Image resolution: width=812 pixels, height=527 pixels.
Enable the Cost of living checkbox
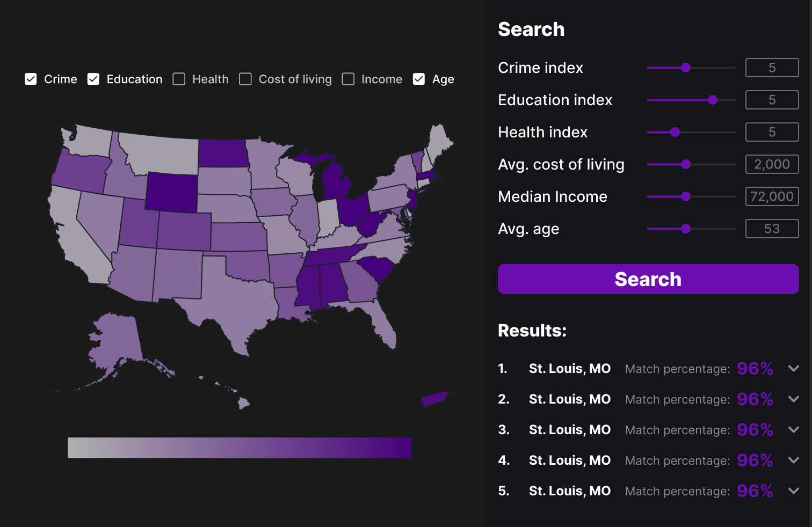pos(245,79)
